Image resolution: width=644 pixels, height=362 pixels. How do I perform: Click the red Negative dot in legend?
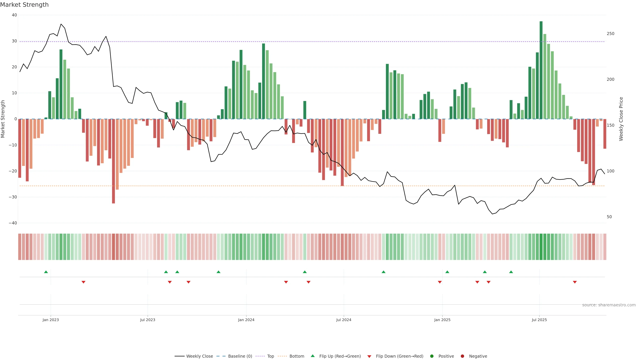[462, 356]
